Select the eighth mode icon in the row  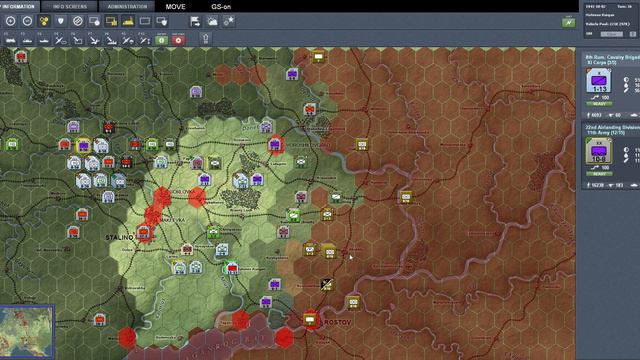pos(128,40)
